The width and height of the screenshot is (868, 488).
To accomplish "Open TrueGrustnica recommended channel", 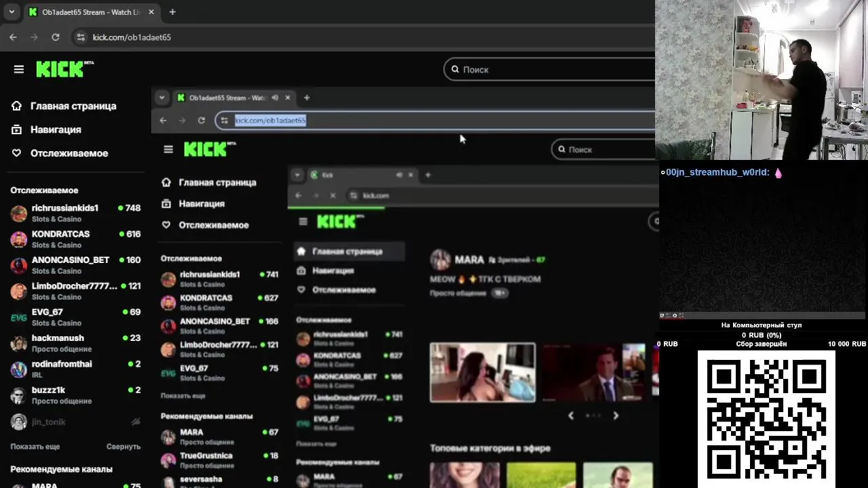I will (x=220, y=460).
